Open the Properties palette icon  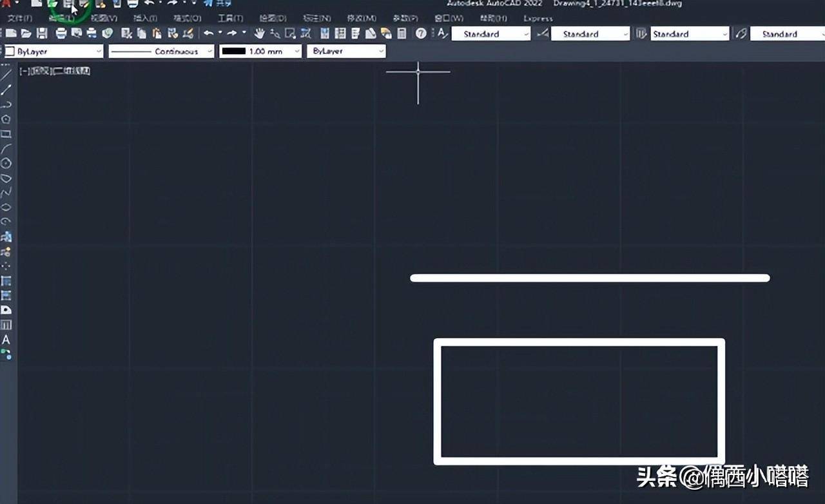(x=324, y=34)
